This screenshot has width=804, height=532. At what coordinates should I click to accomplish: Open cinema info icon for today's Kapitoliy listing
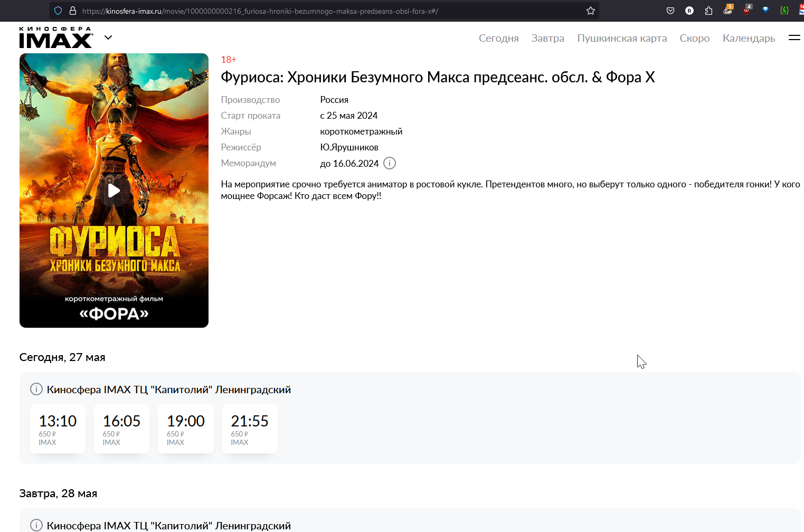36,389
